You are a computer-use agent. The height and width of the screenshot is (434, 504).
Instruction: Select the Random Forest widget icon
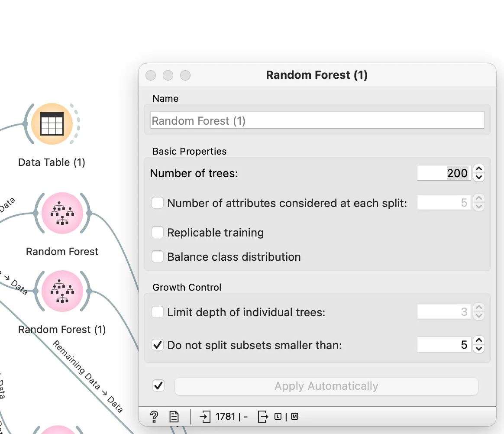pyautogui.click(x=62, y=213)
